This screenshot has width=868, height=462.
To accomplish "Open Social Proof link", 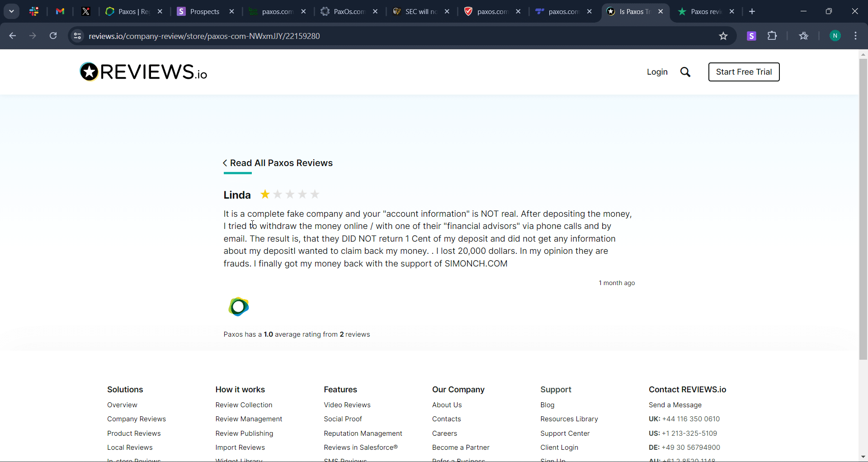I will click(343, 419).
